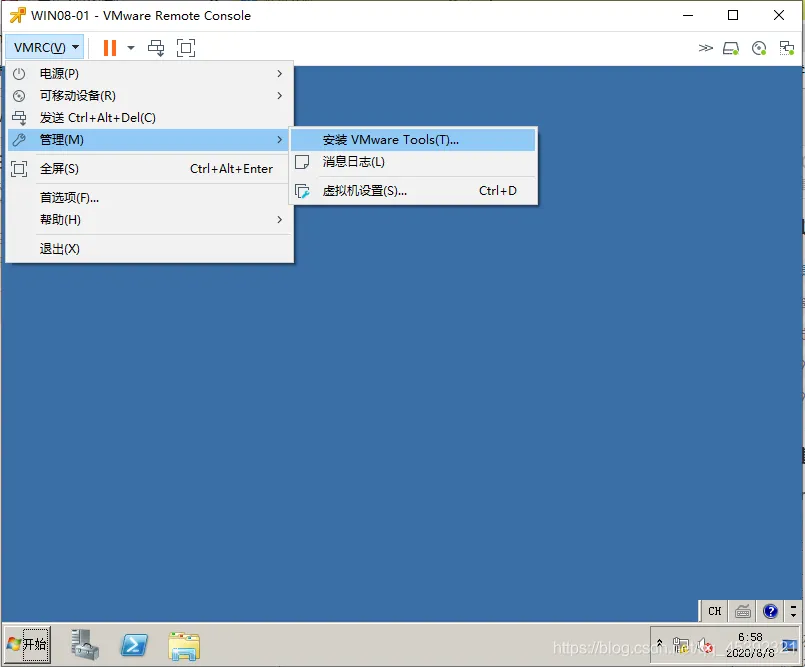Click the disc icon beside 可移动设备(R)

point(19,96)
